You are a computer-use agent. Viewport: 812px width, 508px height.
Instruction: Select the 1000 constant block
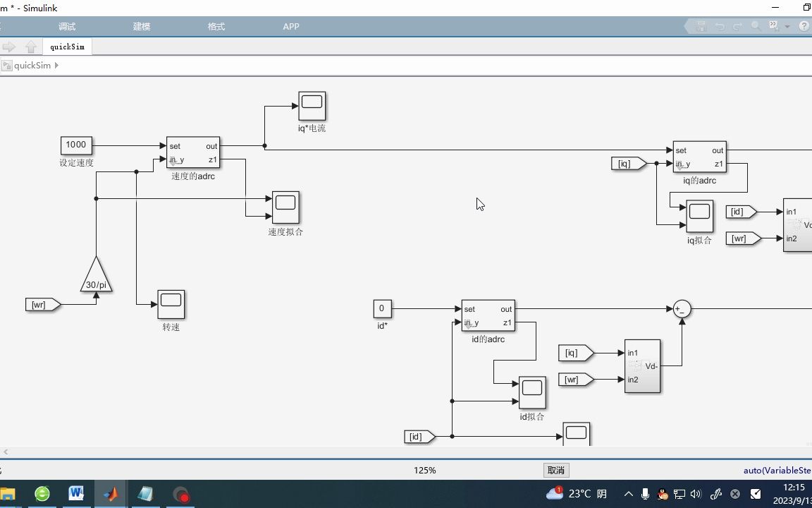[x=77, y=145]
